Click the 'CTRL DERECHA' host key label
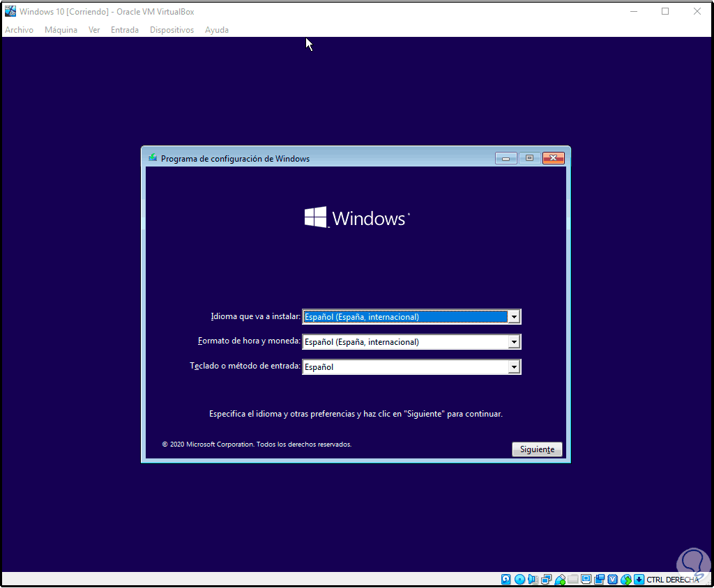This screenshot has width=714, height=588. 673,580
